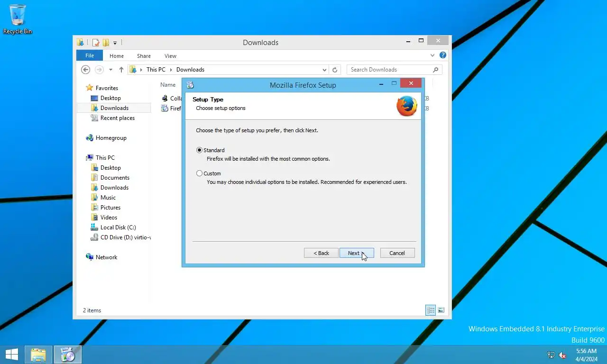Open the Recycle Bin desktop icon

point(18,19)
